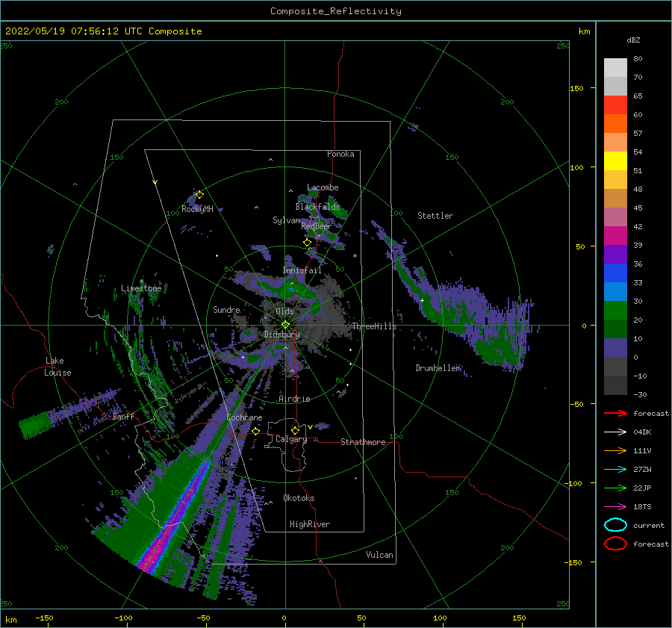Screen dimensions: 672x628
Task: Click the white asterisk marker above Limestone
Action: (141, 282)
